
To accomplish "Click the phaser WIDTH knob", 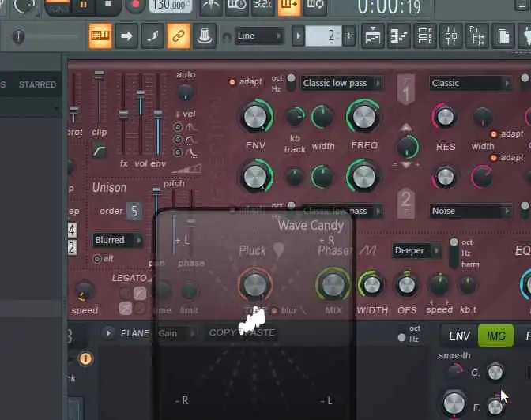I will [372, 285].
